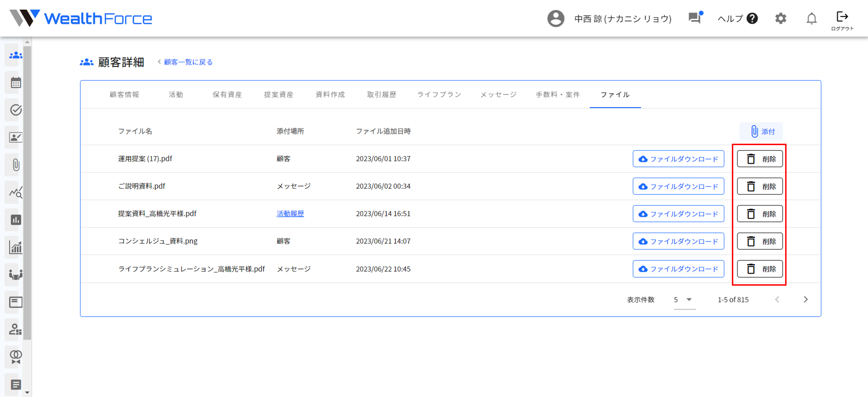Switch to the 顧客情報 tab
Viewport: 868px width, 397px height.
point(124,94)
